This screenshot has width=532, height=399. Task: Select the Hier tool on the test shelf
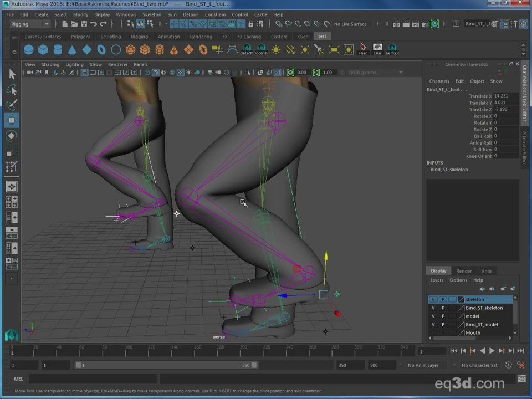pos(363,50)
